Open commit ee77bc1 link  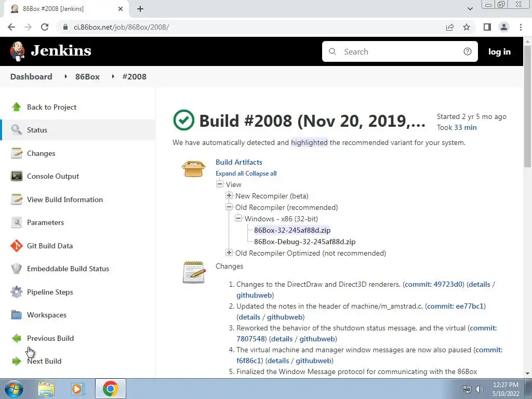(455, 306)
